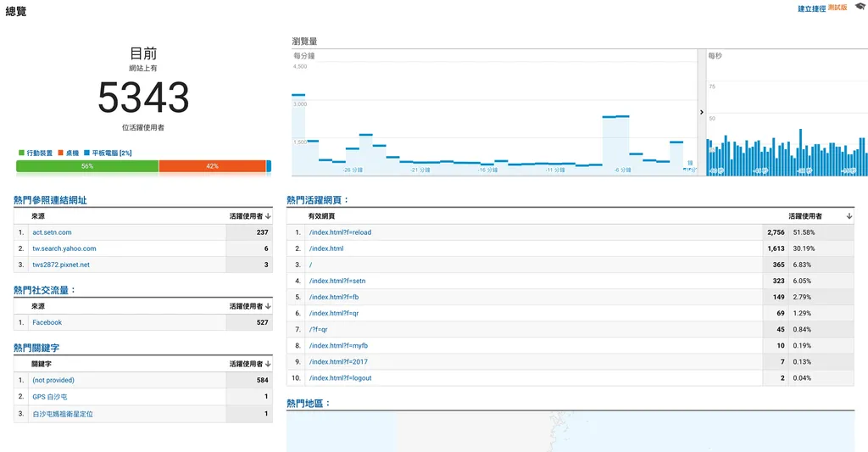
Task: Click the per-minute pageviews chart
Action: (x=494, y=113)
